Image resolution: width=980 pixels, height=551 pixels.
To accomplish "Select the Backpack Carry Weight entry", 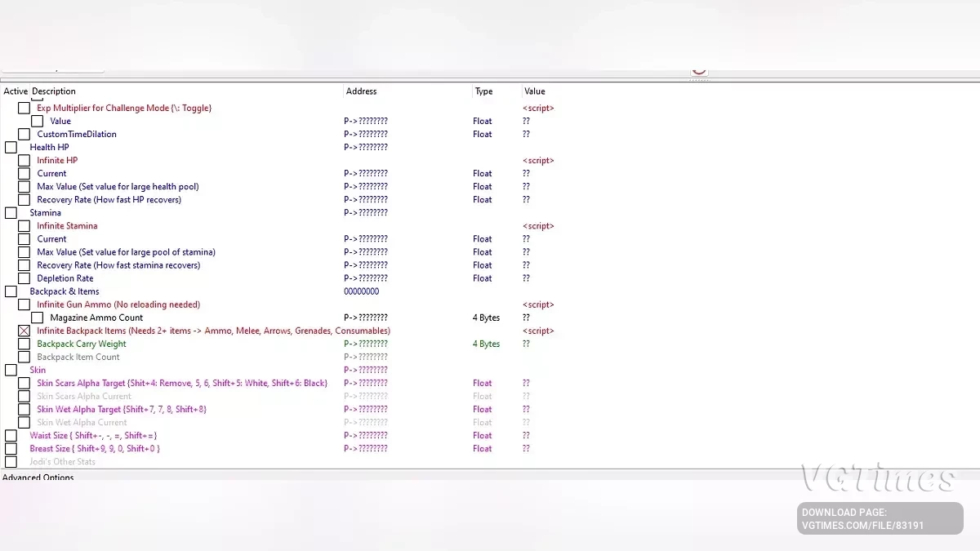I will pyautogui.click(x=82, y=344).
